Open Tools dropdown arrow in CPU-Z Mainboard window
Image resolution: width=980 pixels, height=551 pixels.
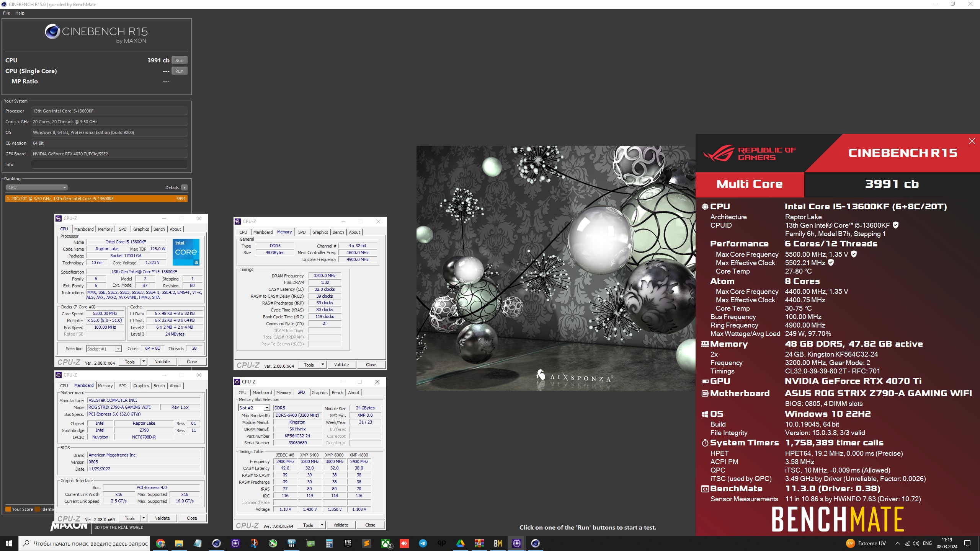pyautogui.click(x=144, y=518)
